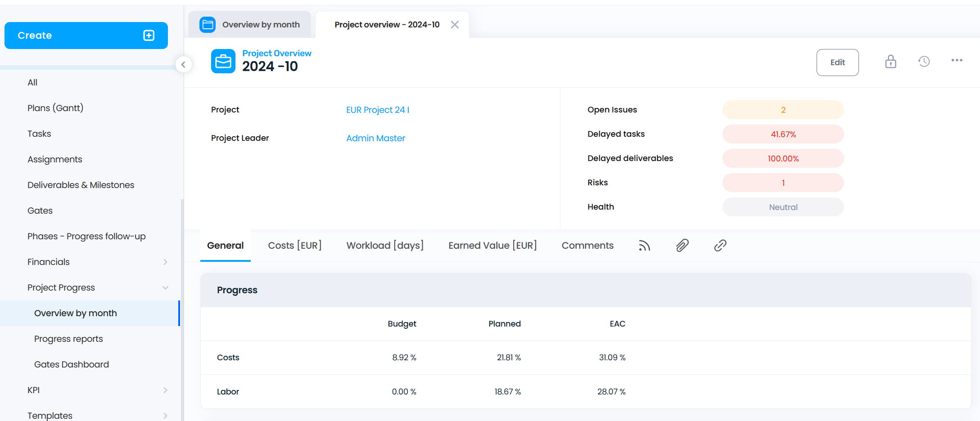Expand the Financials section in the sidebar
The height and width of the screenshot is (421, 980).
(165, 262)
